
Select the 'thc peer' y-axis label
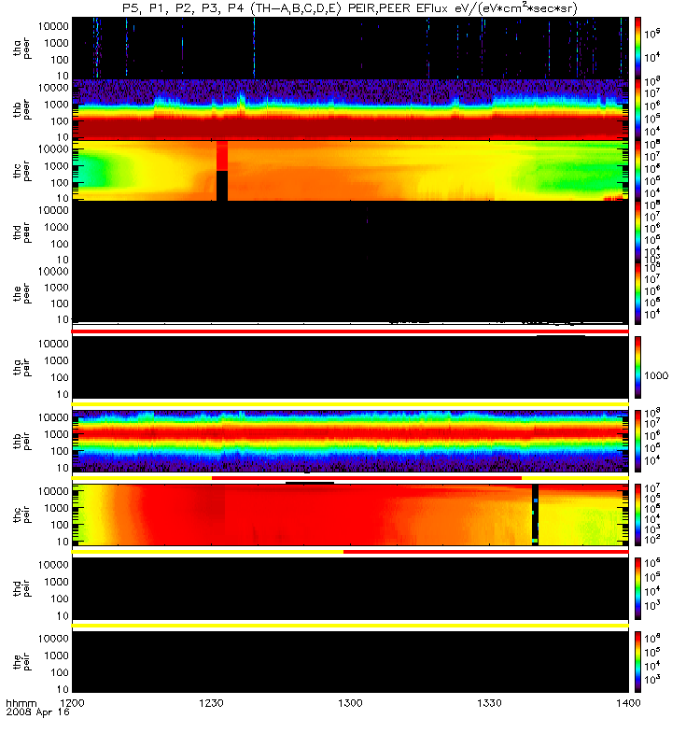(x=21, y=171)
